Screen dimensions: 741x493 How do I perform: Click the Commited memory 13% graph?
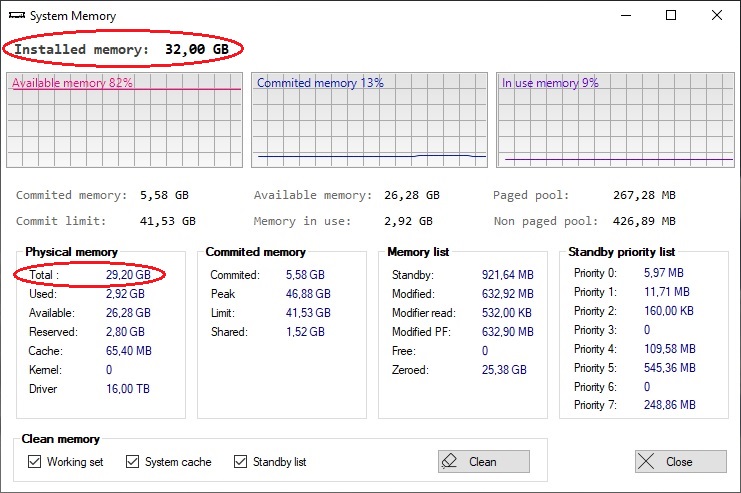(369, 120)
